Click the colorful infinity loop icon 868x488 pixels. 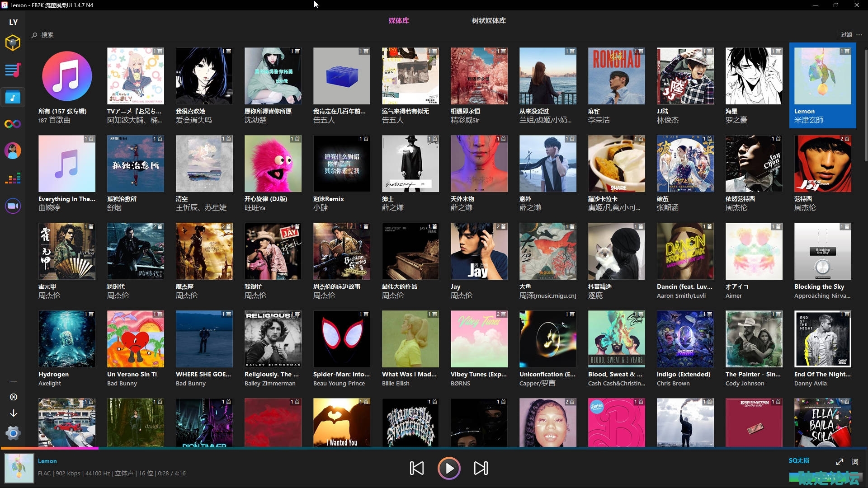click(x=13, y=124)
